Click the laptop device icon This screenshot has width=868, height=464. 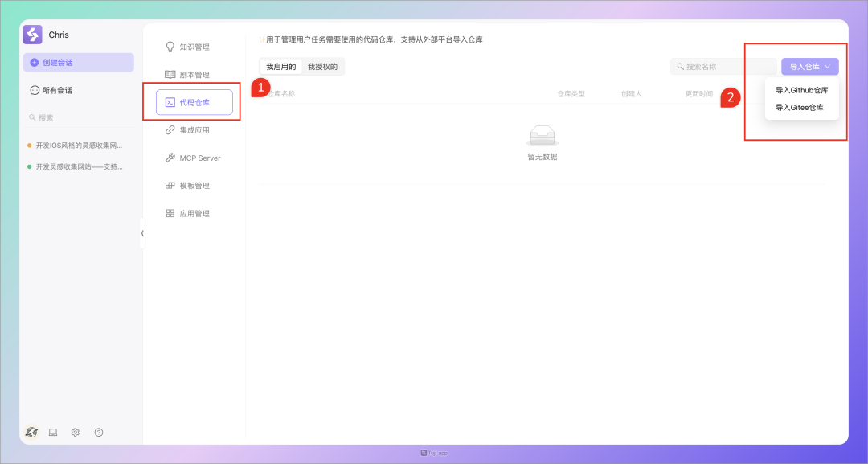53,433
